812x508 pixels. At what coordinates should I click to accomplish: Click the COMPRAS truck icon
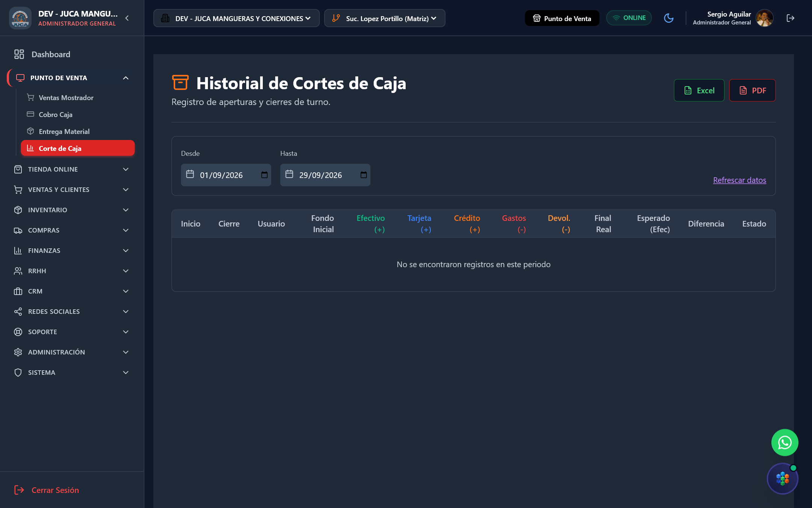point(18,230)
